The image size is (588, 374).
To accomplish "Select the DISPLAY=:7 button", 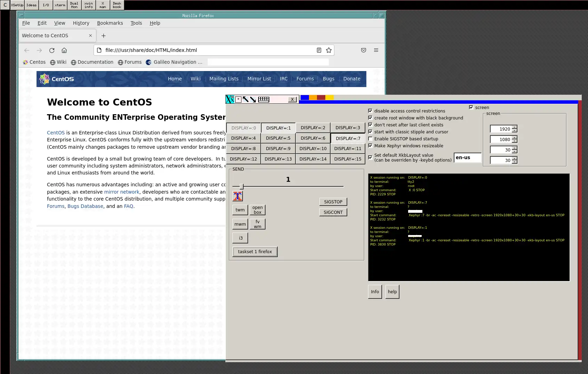I will click(348, 138).
